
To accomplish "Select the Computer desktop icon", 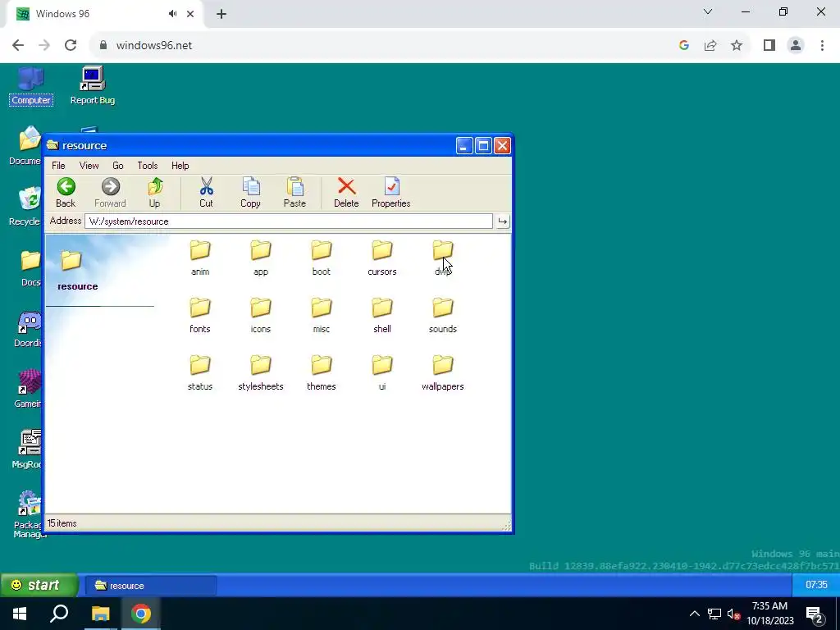I will pyautogui.click(x=31, y=85).
